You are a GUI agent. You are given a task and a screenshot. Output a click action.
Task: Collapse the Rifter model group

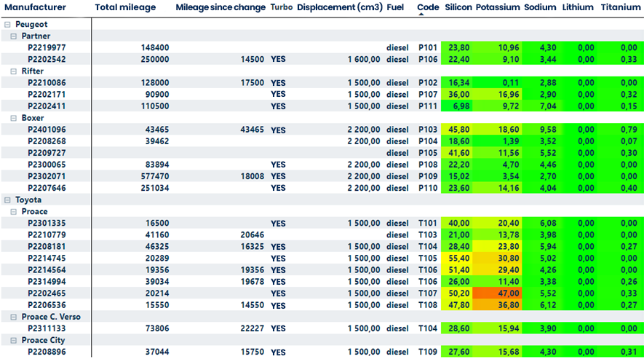(15, 71)
